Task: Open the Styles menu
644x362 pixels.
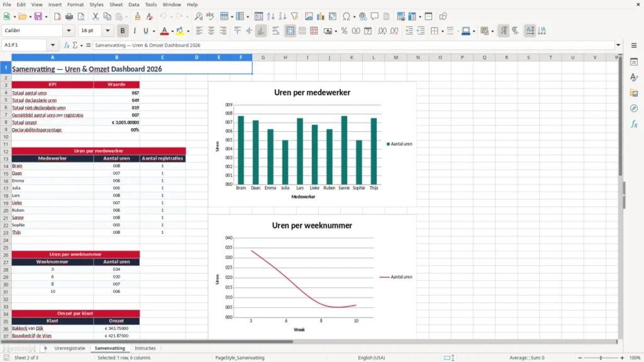Action: tap(96, 4)
